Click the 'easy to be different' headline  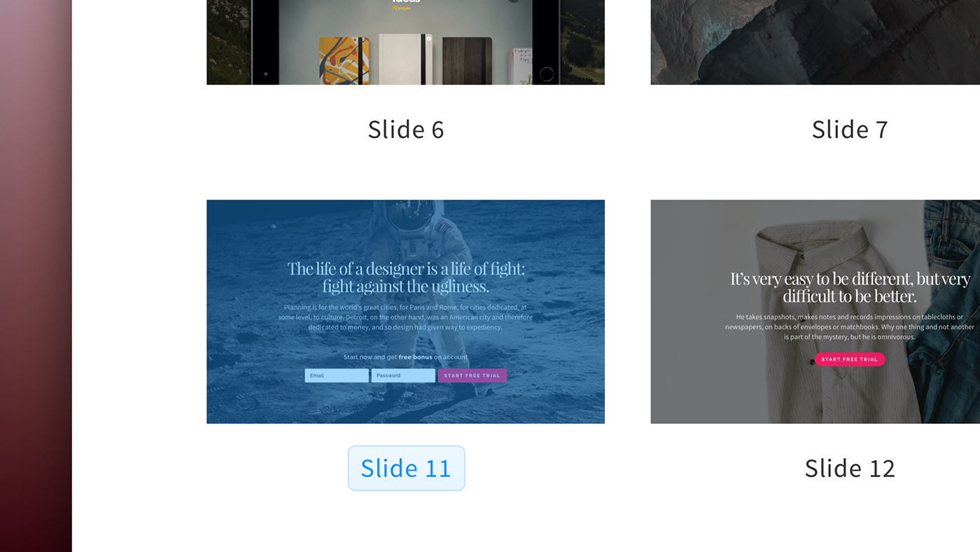point(850,287)
